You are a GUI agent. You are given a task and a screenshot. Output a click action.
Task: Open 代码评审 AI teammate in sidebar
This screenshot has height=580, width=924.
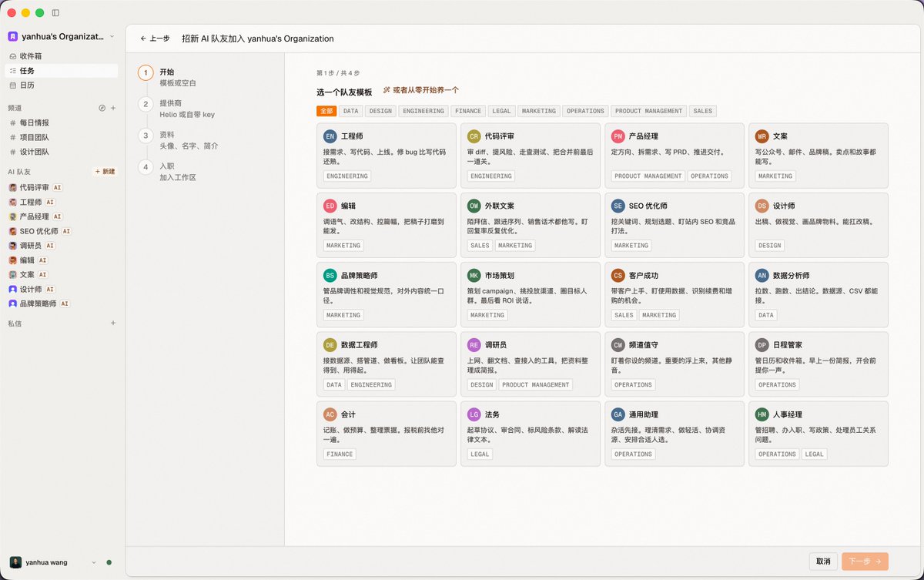(62, 187)
